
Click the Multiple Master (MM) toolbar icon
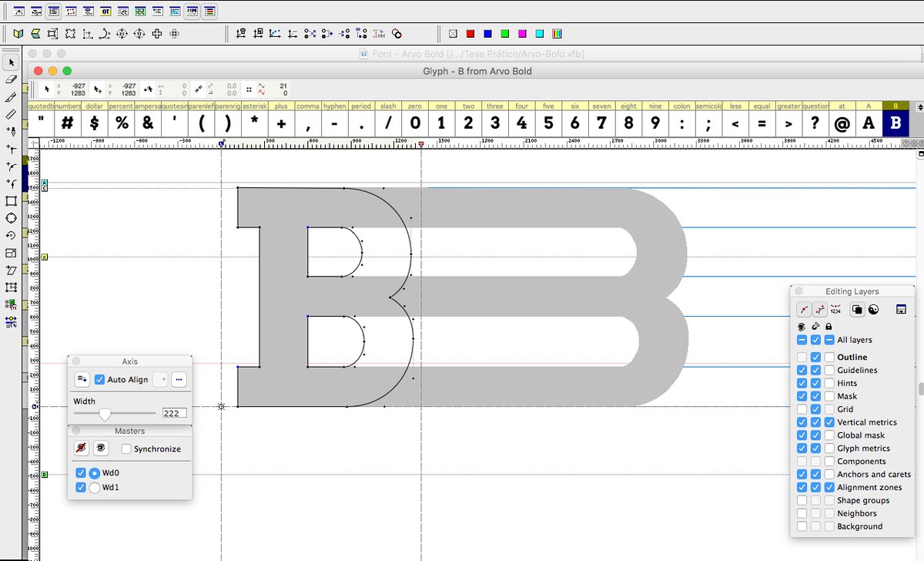pos(192,12)
